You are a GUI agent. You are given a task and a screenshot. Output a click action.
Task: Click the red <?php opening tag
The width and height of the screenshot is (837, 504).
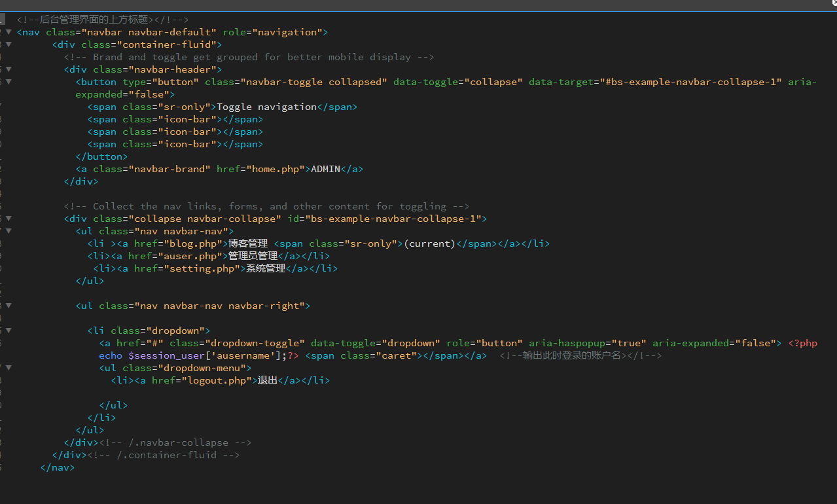pyautogui.click(x=802, y=343)
